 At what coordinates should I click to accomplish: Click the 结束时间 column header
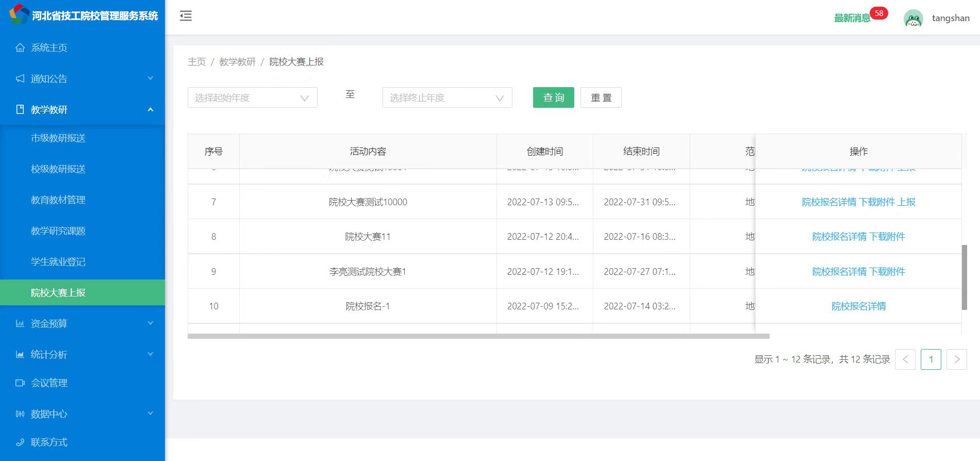tap(641, 151)
